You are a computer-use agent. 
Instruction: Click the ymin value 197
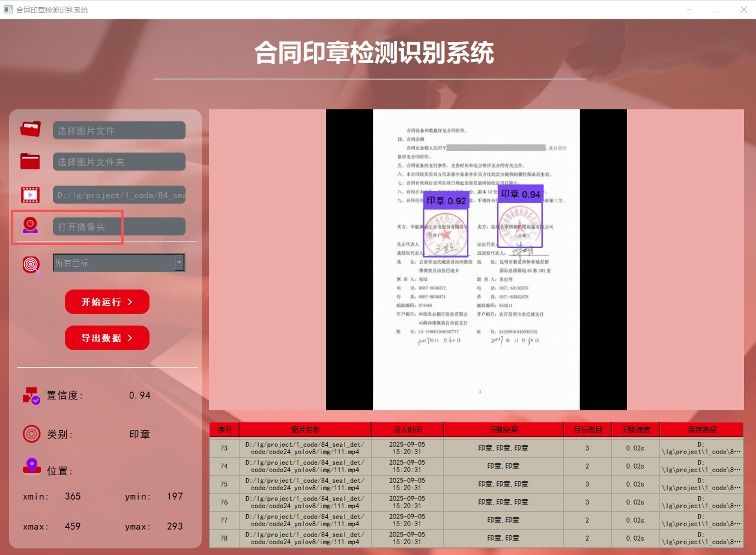pos(175,496)
